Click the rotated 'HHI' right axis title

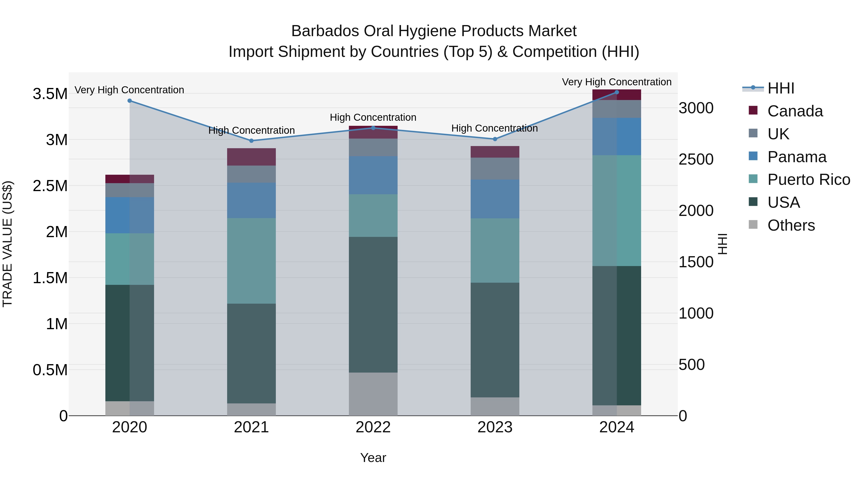tap(723, 244)
